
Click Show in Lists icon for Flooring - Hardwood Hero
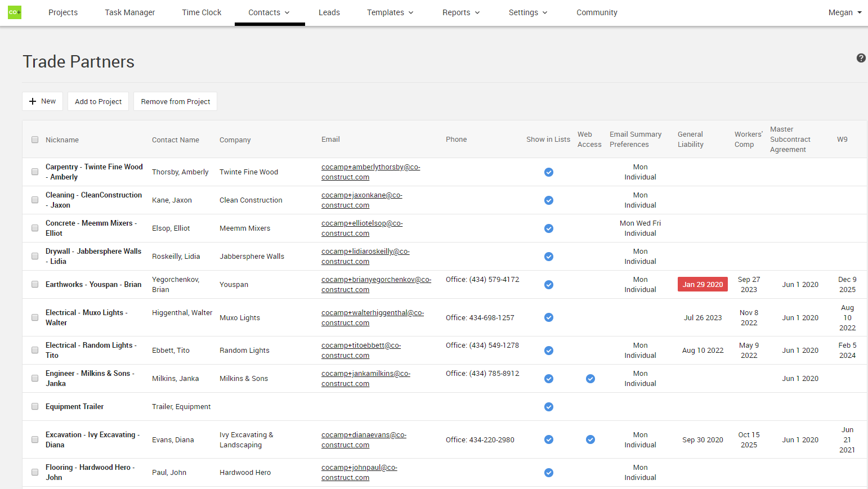549,473
